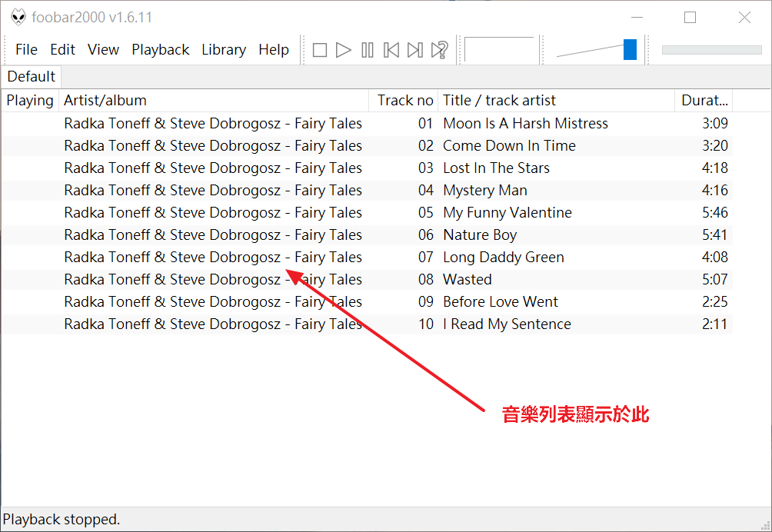Select track Mystery Man
Viewport: 772px width, 532px height.
pyautogui.click(x=367, y=191)
